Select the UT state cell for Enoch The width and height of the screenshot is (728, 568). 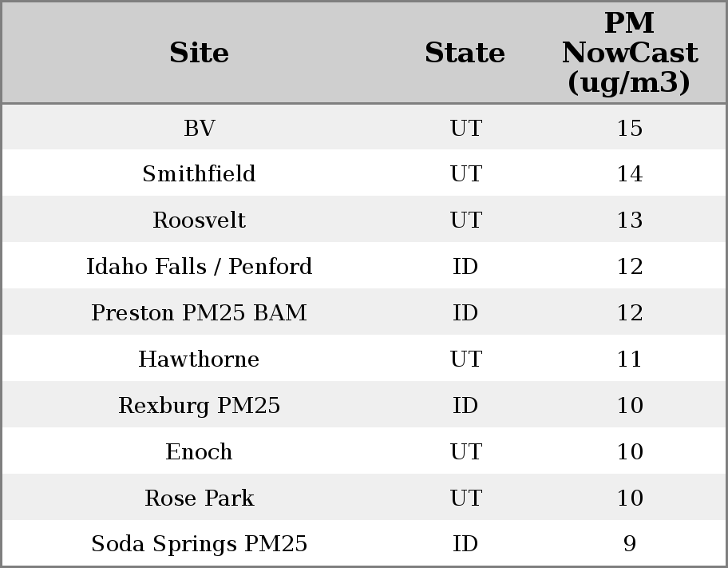point(465,452)
